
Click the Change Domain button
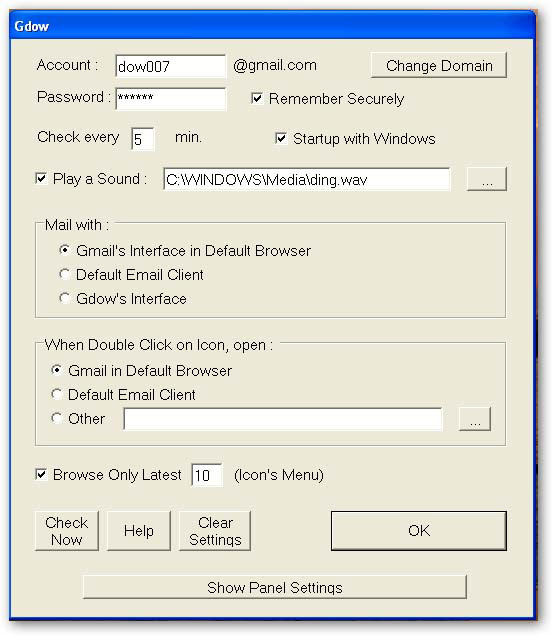(x=439, y=65)
